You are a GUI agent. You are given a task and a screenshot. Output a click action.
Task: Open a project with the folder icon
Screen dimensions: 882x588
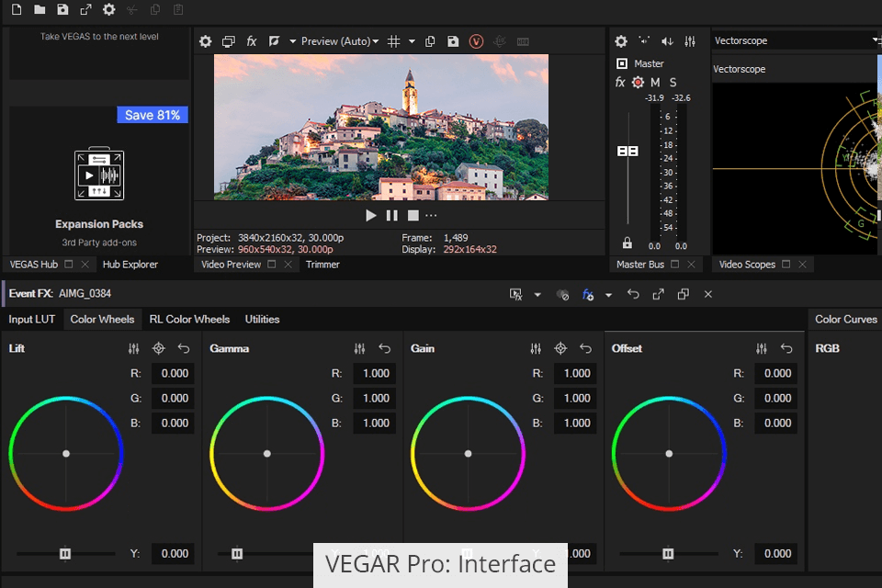(x=40, y=9)
